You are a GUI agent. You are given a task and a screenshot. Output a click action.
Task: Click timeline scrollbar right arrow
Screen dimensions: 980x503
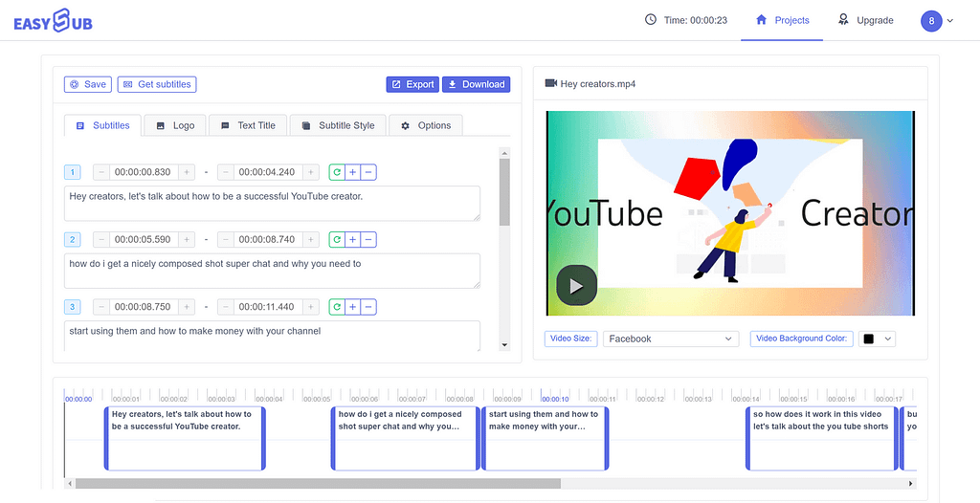pyautogui.click(x=912, y=484)
